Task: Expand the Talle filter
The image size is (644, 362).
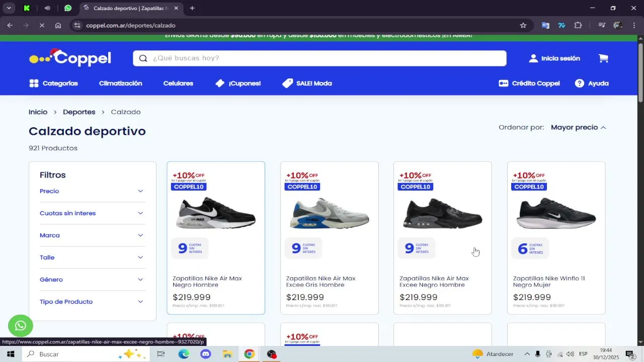Action: click(x=93, y=257)
